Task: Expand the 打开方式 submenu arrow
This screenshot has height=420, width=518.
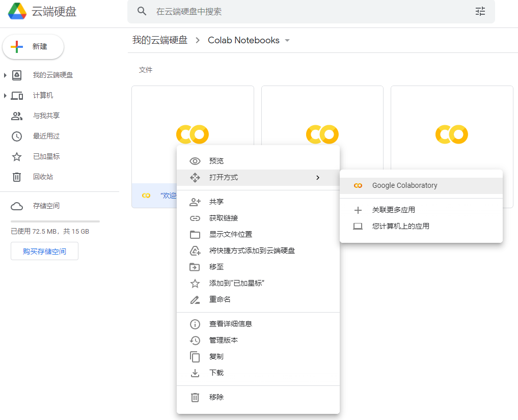Action: coord(318,178)
